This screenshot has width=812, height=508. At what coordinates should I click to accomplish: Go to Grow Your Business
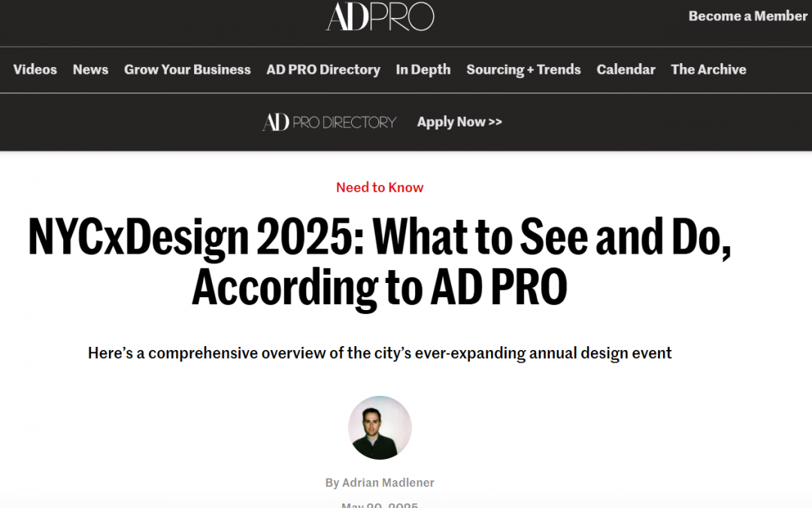tap(187, 69)
